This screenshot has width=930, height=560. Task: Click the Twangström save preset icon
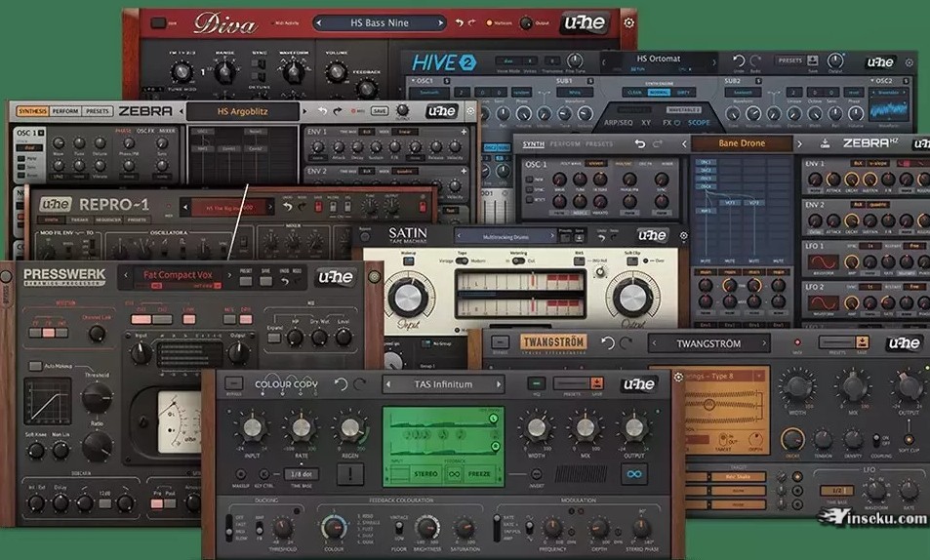(862, 342)
